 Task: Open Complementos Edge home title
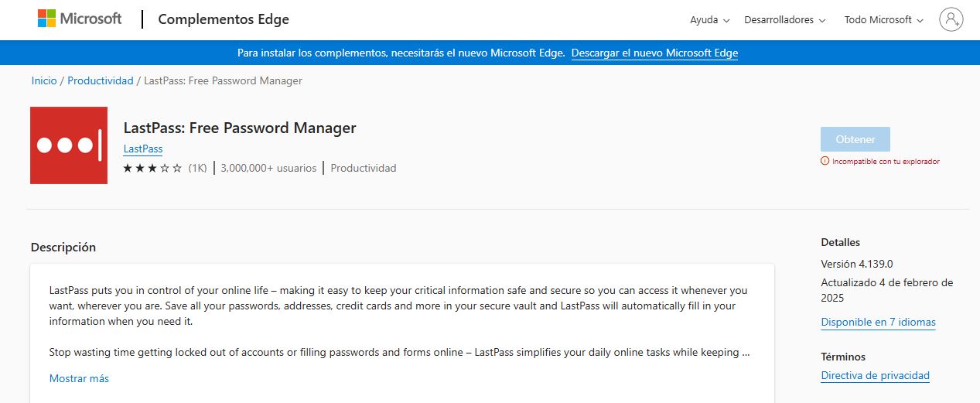(224, 19)
